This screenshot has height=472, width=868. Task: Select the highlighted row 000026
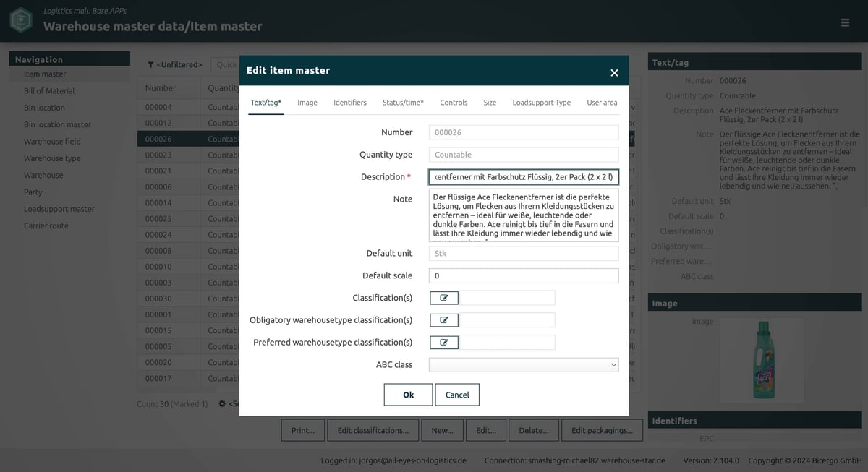188,139
